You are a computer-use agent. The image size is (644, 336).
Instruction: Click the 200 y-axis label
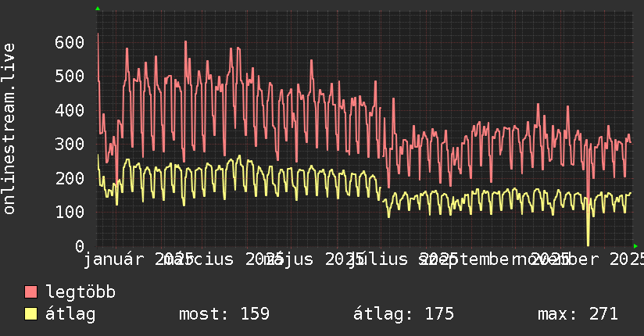70,179
